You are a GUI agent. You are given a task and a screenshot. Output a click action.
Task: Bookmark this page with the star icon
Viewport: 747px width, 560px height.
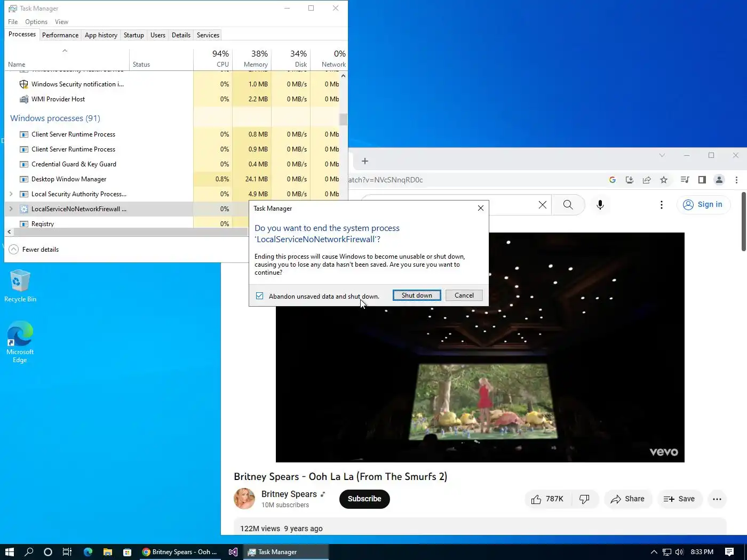[664, 180]
